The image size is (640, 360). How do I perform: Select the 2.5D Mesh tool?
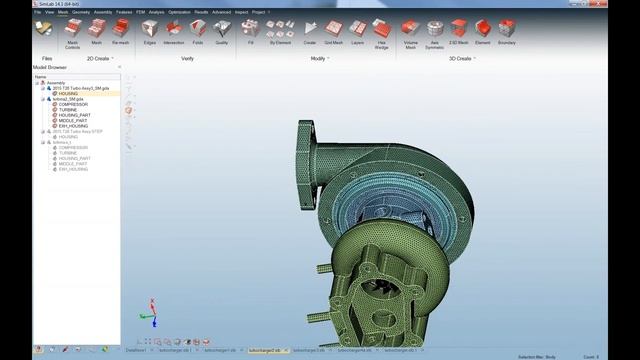point(458,32)
